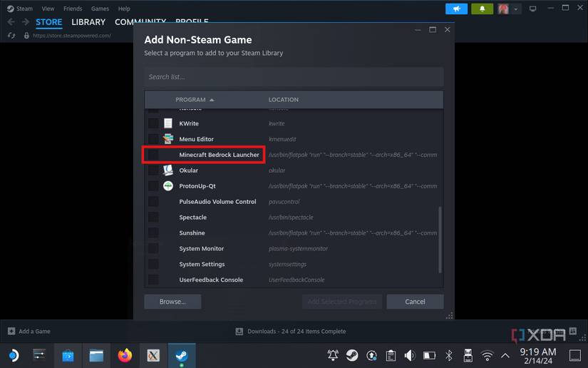The image size is (588, 368).
Task: Tick the System Monitor checkbox
Action: pos(153,249)
